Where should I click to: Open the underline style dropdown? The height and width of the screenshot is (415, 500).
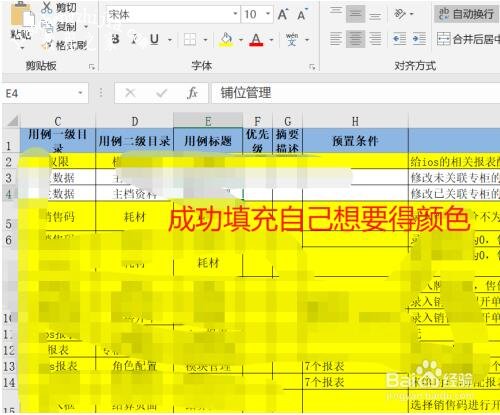(170, 40)
